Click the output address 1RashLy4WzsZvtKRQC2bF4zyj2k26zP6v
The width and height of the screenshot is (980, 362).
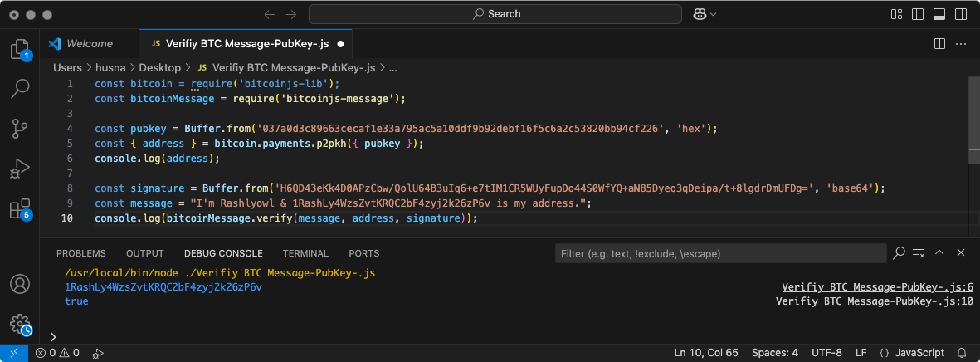click(163, 287)
